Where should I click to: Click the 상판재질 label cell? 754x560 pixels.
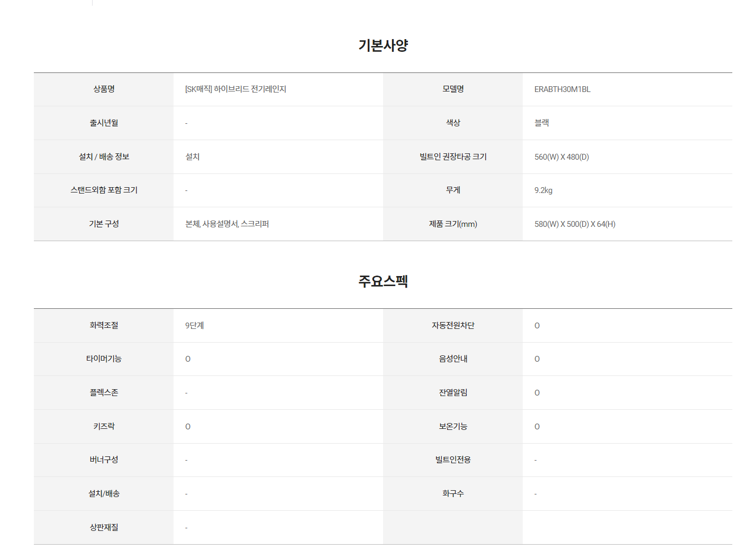[x=104, y=528]
